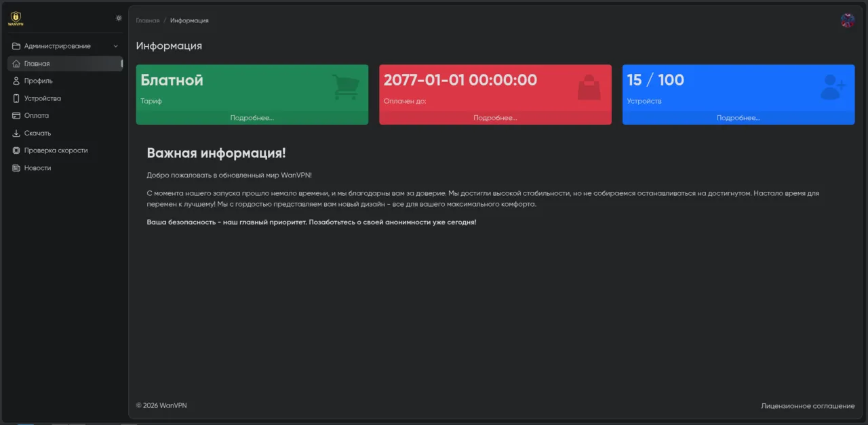Go to Главная in sidebar
The height and width of the screenshot is (425, 868).
[65, 64]
